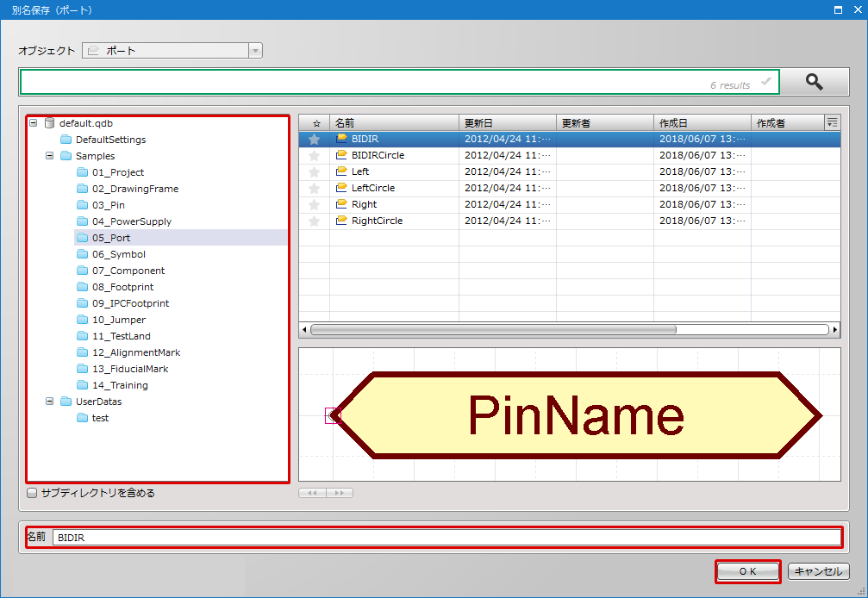Click the horizontal scrollbar under file list

(x=493, y=329)
